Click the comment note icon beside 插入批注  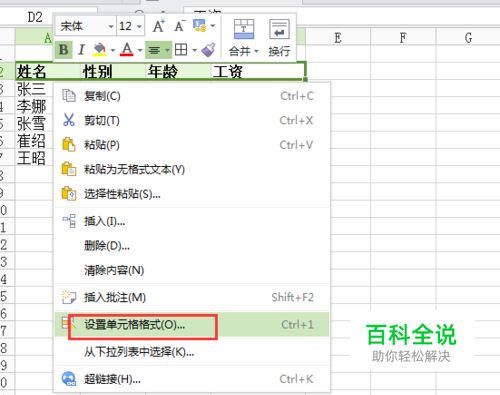[x=69, y=297]
